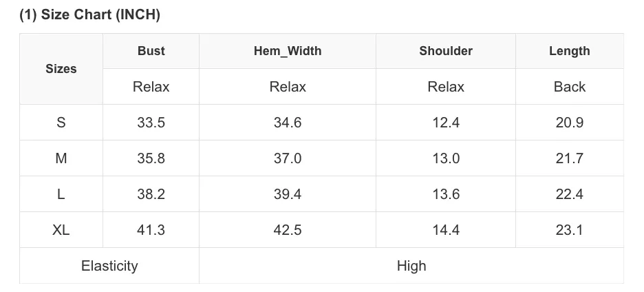Screen dimensions: 644x292
Task: Click the Length column header
Action: [x=569, y=51]
